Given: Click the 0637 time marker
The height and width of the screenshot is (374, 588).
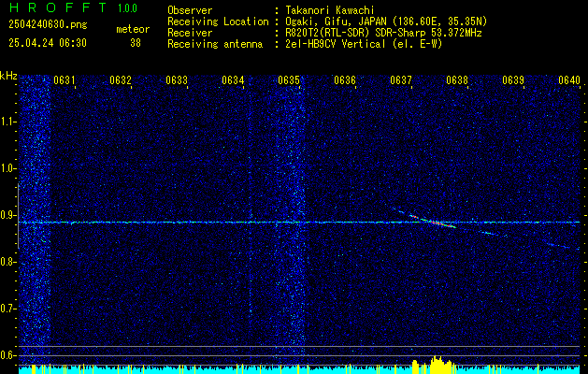Looking at the screenshot, I should [x=401, y=80].
